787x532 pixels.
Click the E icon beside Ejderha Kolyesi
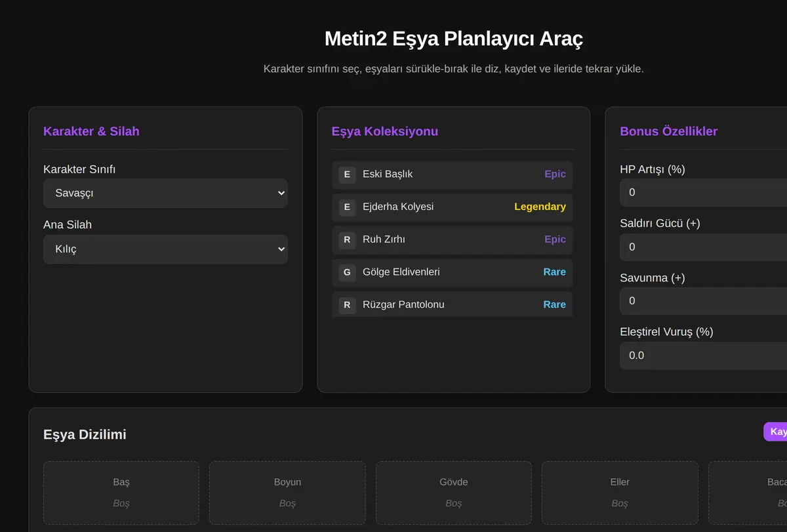click(347, 207)
